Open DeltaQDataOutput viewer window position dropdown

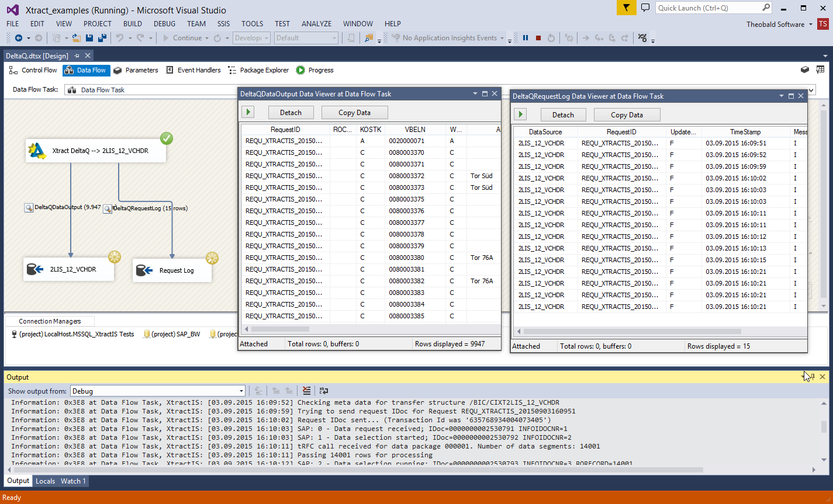(475, 93)
